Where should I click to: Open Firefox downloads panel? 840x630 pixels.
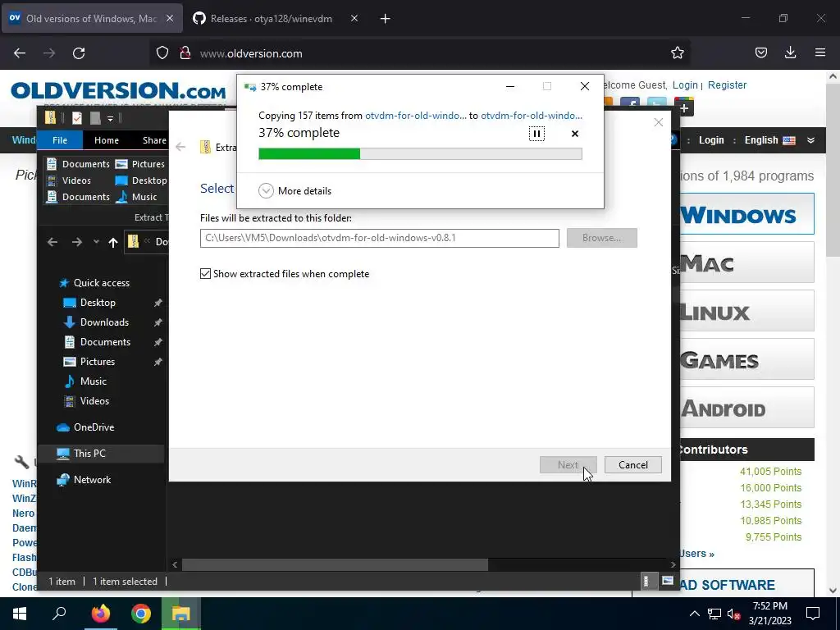790,53
